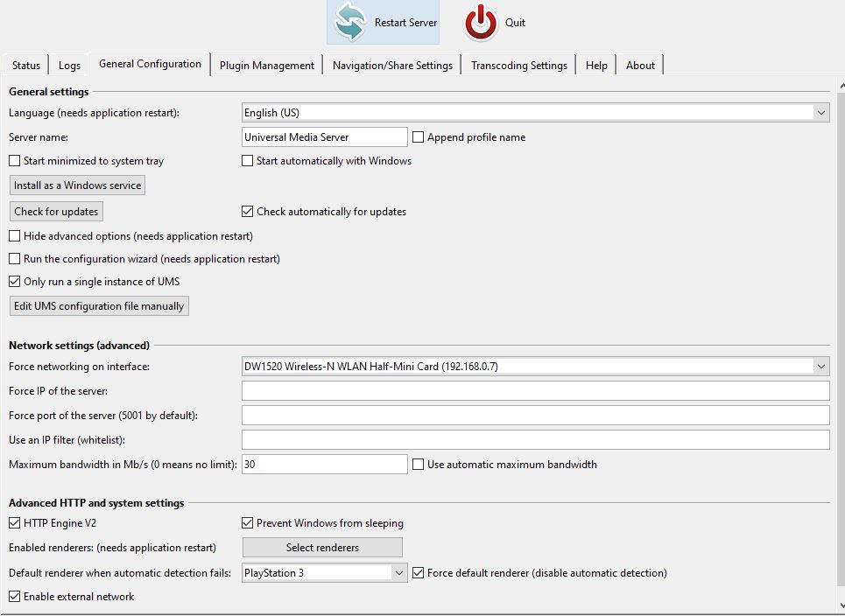Uncheck Force default renderer checkbox
This screenshot has width=845, height=616.
(x=419, y=573)
